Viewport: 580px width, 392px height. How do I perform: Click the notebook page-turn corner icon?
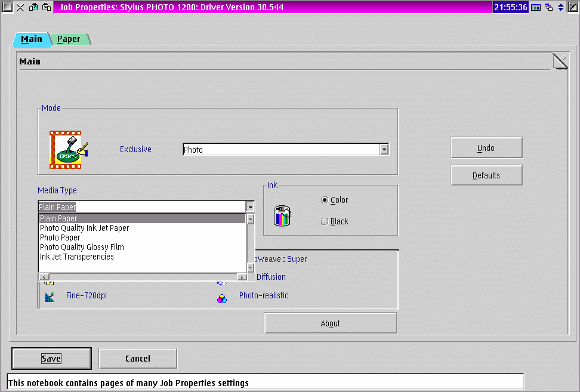point(560,61)
